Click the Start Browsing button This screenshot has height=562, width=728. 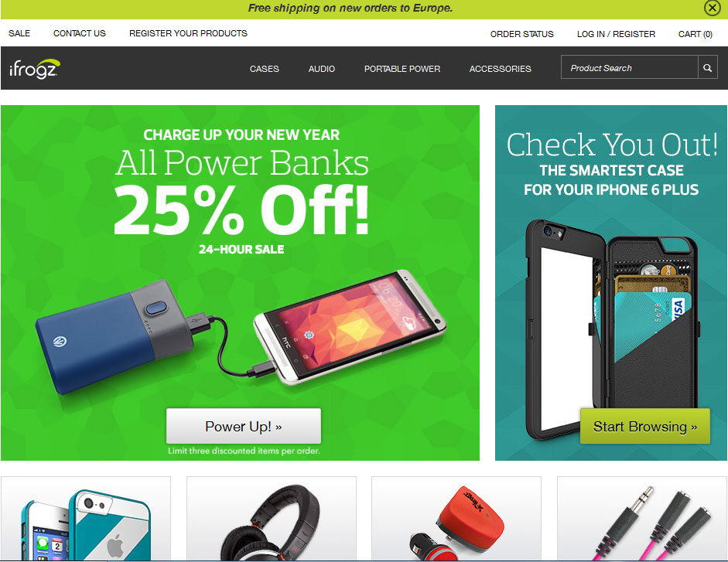[645, 426]
